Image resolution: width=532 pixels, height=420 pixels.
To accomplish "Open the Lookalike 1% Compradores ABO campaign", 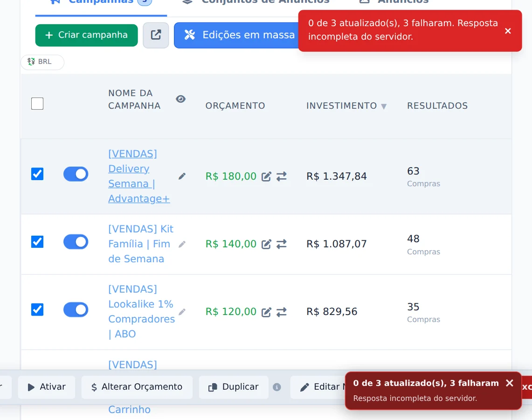I will pos(141,311).
